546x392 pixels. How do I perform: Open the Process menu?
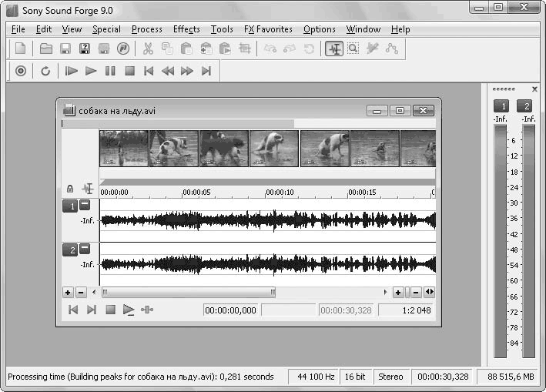146,29
